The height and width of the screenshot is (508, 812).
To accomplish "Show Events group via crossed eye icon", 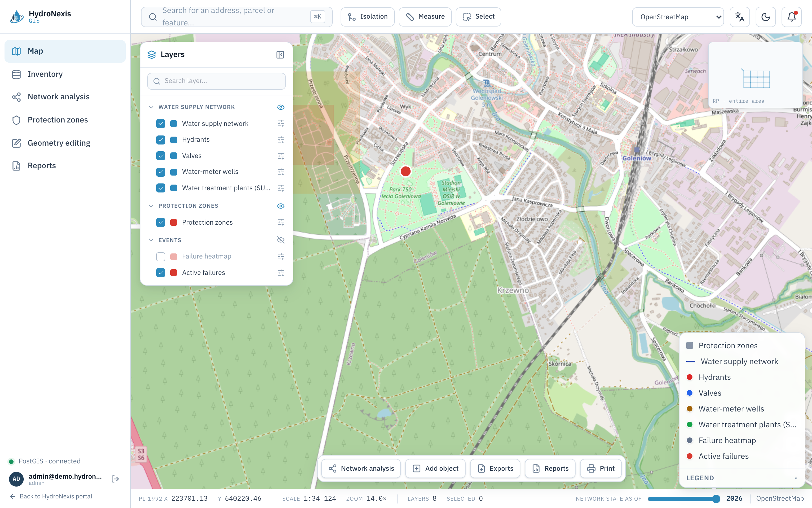I will tap(281, 240).
